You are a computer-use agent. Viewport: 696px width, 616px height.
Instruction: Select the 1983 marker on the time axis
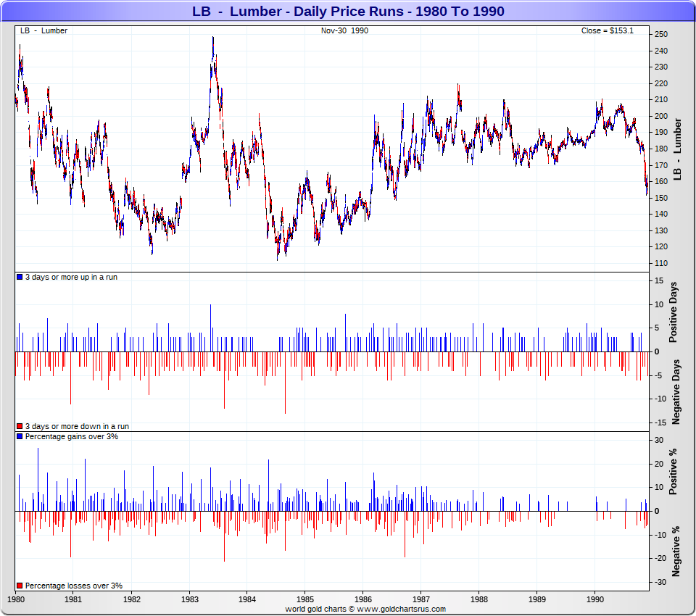coord(189,600)
